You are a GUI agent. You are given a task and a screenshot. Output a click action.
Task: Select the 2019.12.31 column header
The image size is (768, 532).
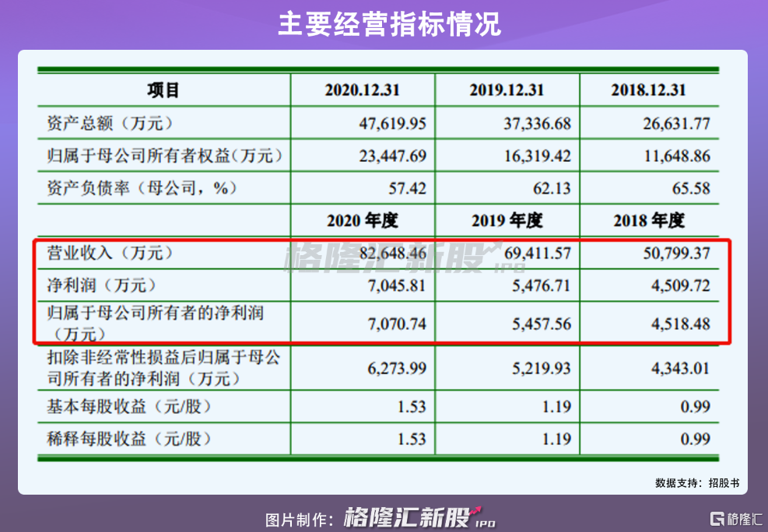pyautogui.click(x=507, y=90)
